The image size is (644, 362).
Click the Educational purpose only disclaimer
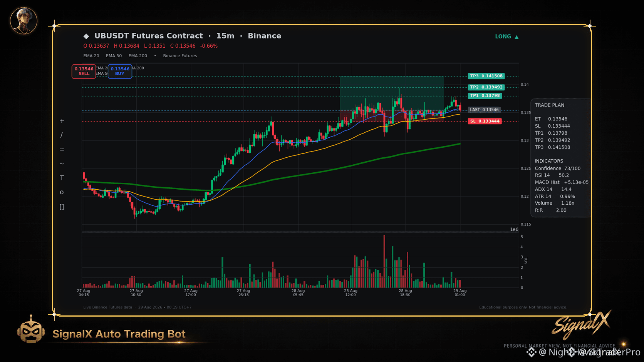523,307
